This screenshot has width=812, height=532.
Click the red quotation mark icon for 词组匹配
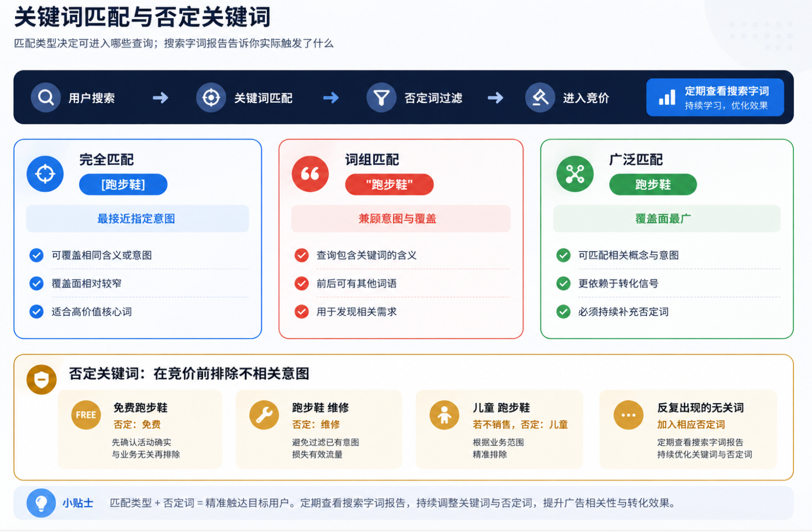(310, 174)
